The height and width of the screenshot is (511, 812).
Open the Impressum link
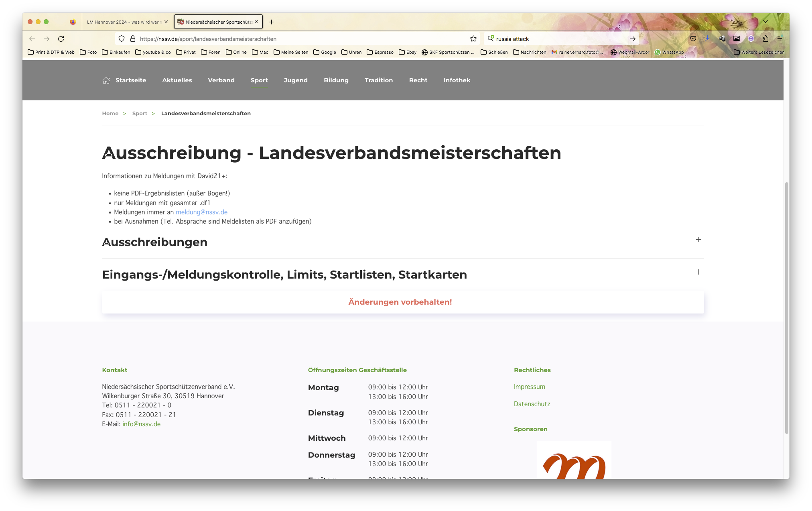pos(529,387)
